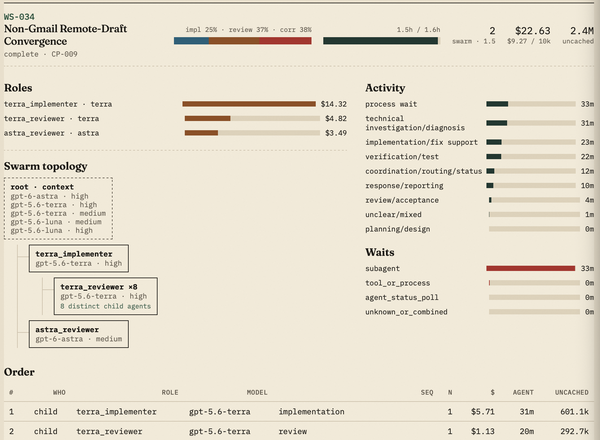Click technical investigation/diagnosis activity label
The height and width of the screenshot is (440, 600).
415,123
